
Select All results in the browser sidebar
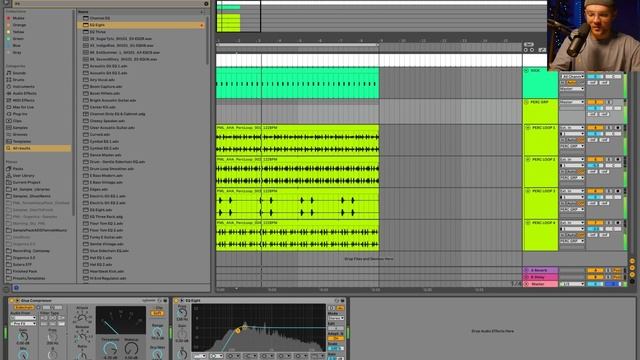click(x=38, y=148)
